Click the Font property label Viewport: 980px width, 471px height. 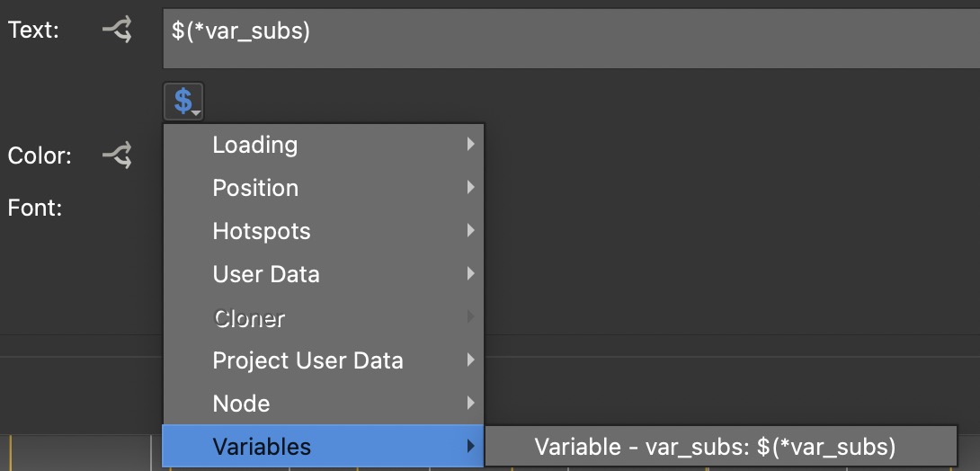34,209
